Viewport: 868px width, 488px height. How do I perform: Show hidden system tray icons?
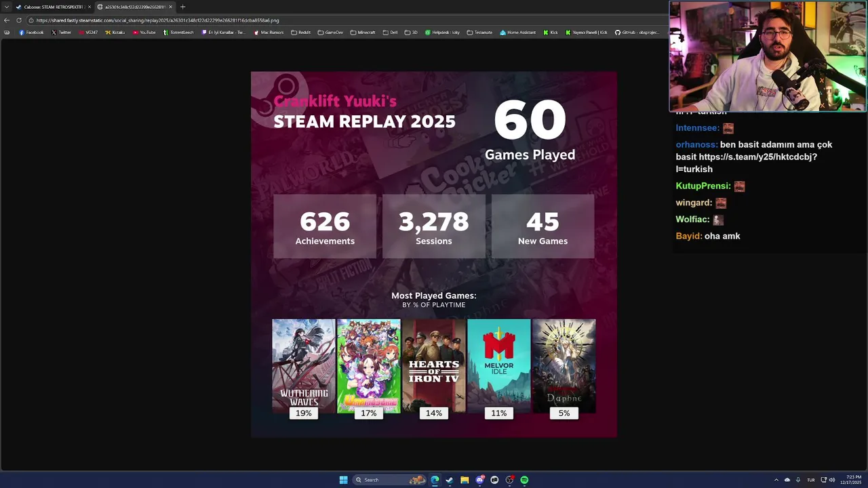coord(776,480)
